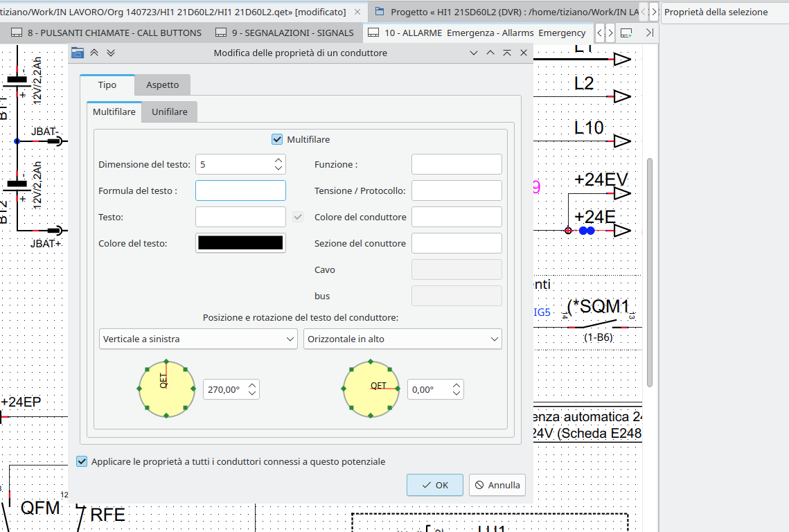Open the black Colore del testo swatch
Viewport: 789px width, 532px height.
click(240, 243)
